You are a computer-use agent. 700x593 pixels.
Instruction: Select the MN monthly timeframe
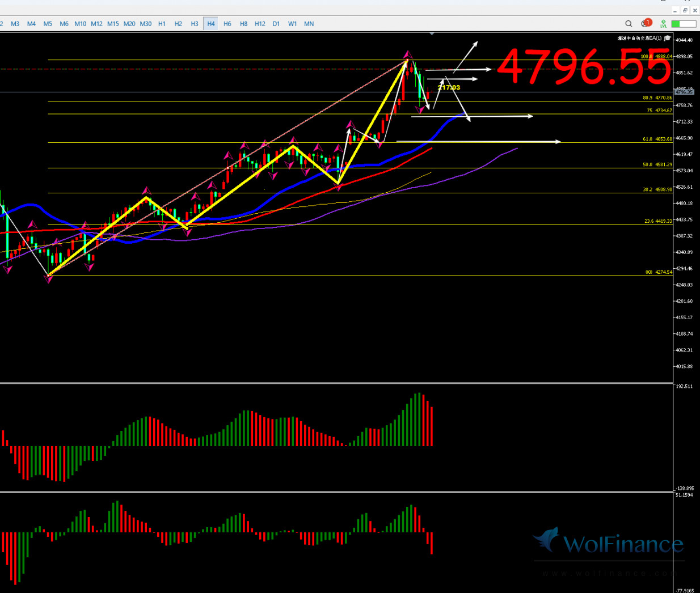(x=309, y=24)
